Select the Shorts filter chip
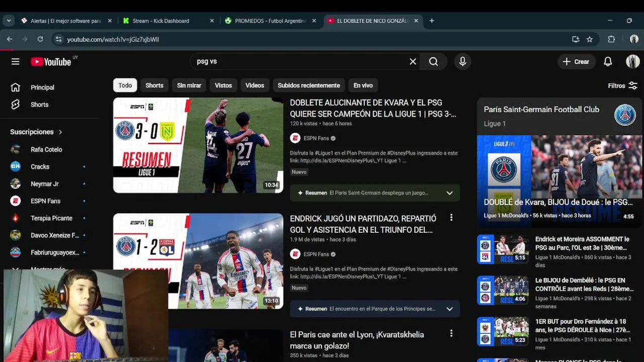Image resolution: width=644 pixels, height=362 pixels. (x=154, y=85)
